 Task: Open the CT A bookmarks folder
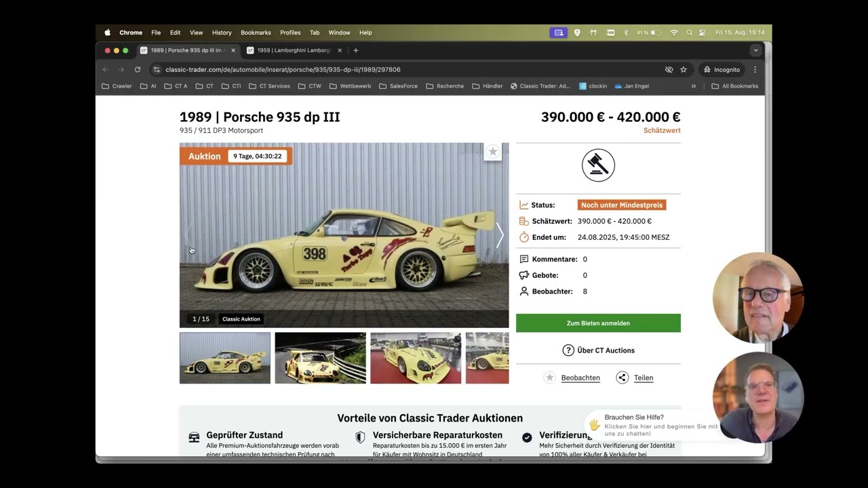click(x=176, y=86)
